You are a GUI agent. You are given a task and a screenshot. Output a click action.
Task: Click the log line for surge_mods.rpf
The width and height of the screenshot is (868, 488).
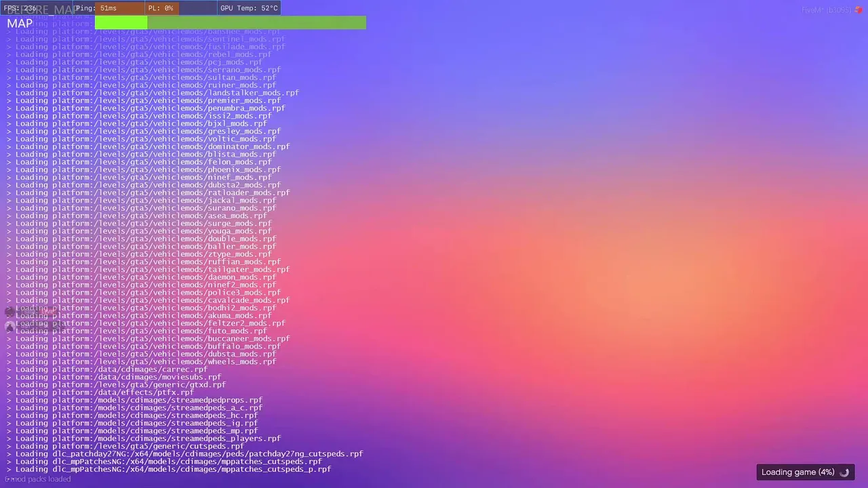click(x=139, y=223)
